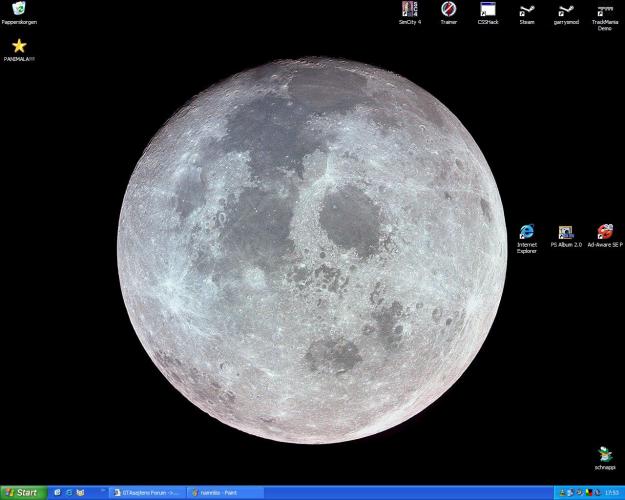This screenshot has width=625, height=500.
Task: Click the moon wallpaper on the desktop
Action: coord(312,250)
